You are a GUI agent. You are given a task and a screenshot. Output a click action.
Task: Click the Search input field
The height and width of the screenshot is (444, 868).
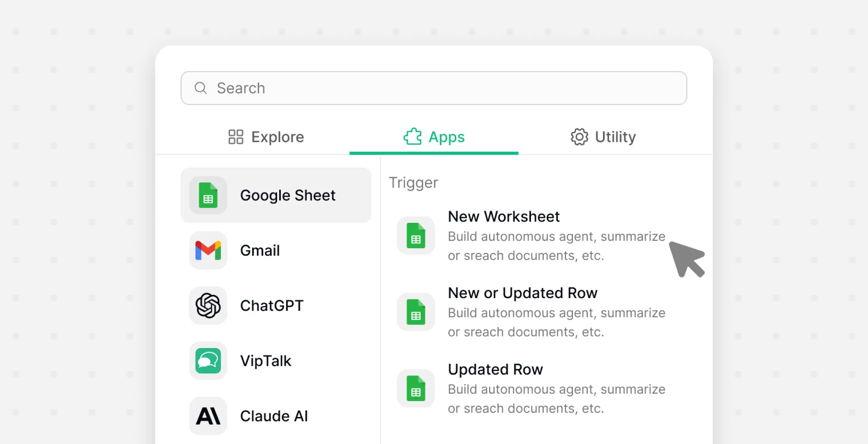pos(434,88)
